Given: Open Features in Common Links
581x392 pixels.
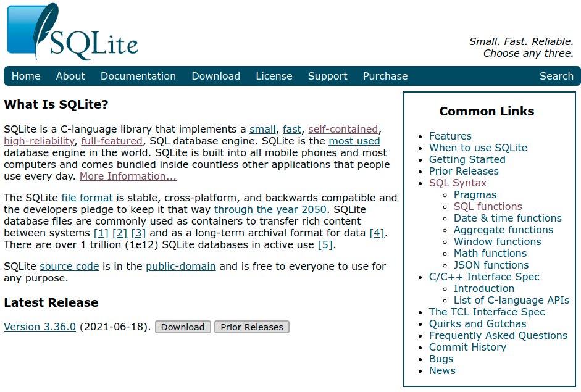Looking at the screenshot, I should pyautogui.click(x=450, y=136).
